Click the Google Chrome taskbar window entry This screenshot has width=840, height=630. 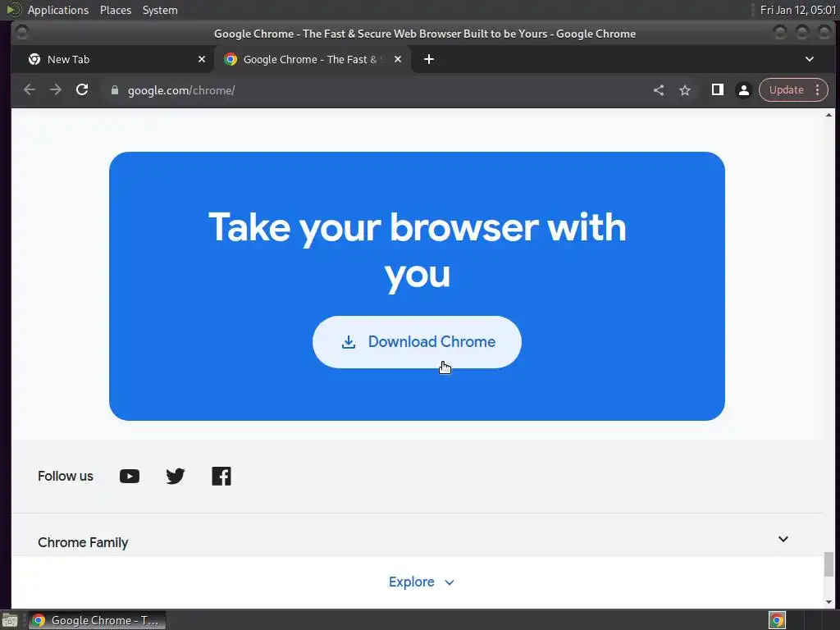[x=97, y=620]
